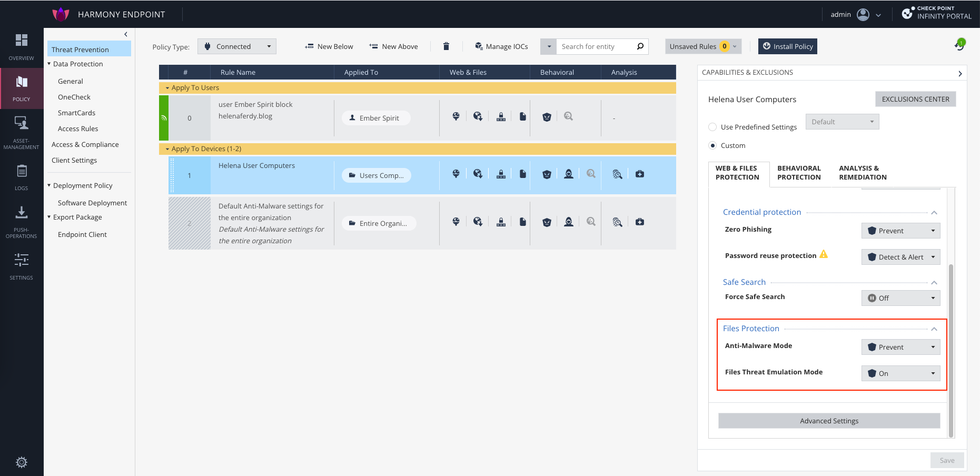Click the gear icon at bottom left
The height and width of the screenshot is (476, 980).
[x=22, y=462]
